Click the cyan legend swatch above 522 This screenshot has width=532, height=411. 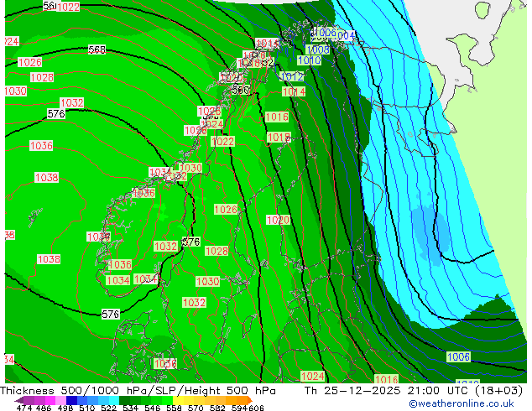(x=114, y=400)
